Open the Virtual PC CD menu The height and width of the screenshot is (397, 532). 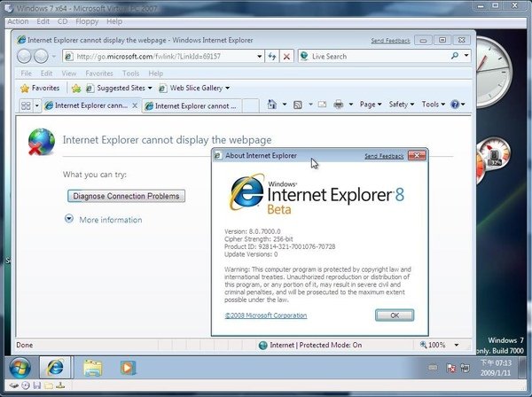(x=62, y=21)
